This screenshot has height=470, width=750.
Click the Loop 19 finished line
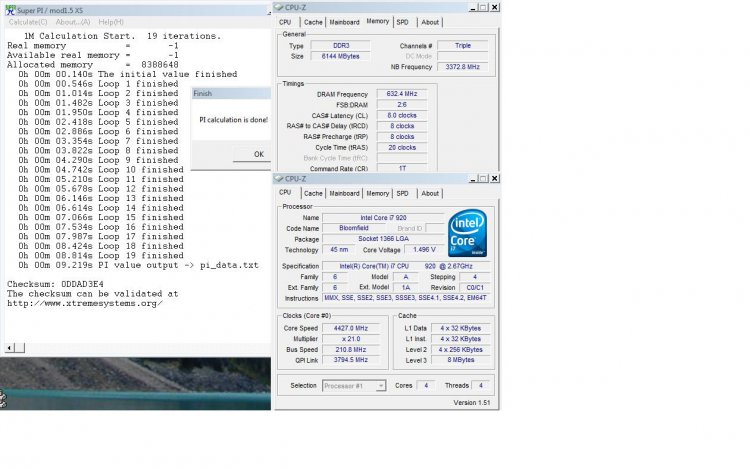pyautogui.click(x=101, y=255)
